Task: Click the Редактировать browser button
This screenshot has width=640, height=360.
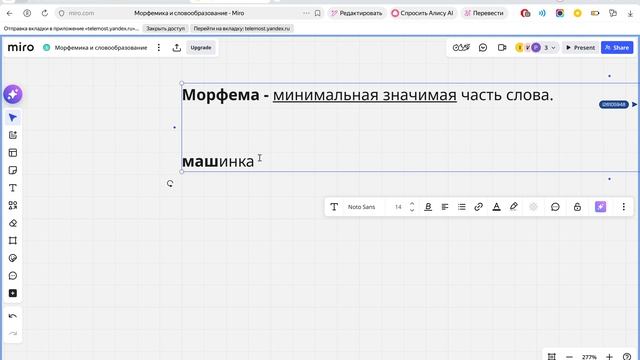Action: [x=356, y=13]
